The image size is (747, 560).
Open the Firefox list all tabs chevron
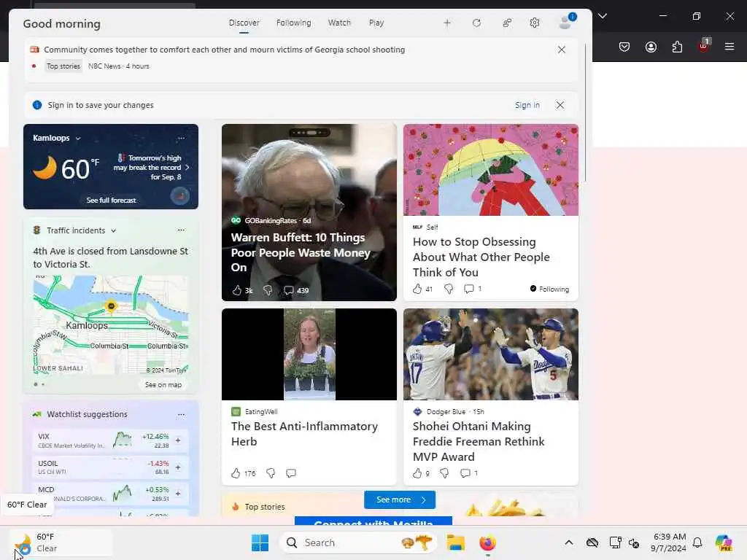coord(603,16)
